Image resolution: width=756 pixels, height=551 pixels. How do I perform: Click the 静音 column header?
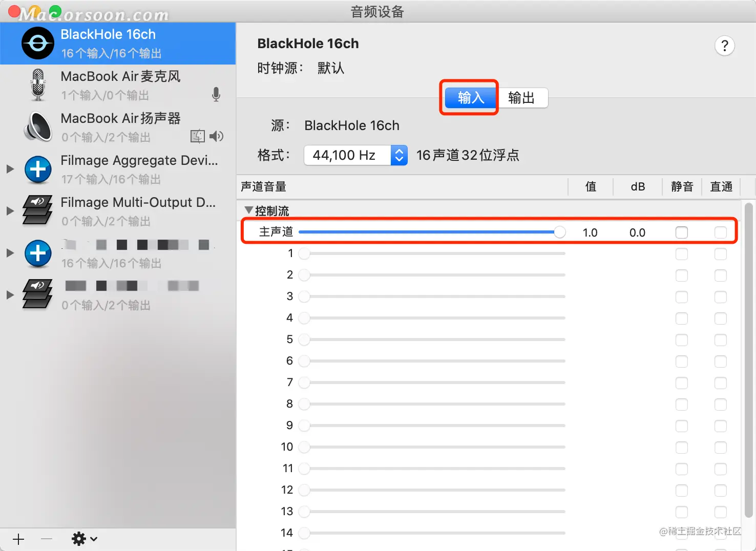[x=682, y=187]
